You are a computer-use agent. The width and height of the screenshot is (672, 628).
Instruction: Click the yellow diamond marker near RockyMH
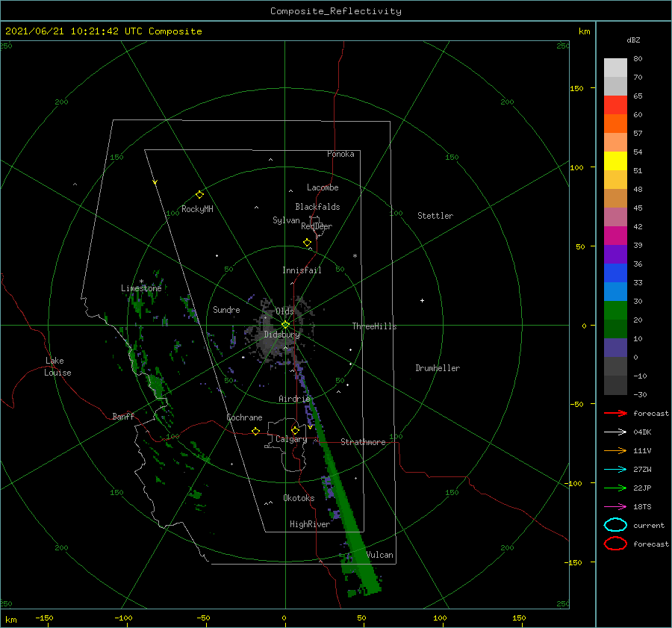tap(199, 195)
